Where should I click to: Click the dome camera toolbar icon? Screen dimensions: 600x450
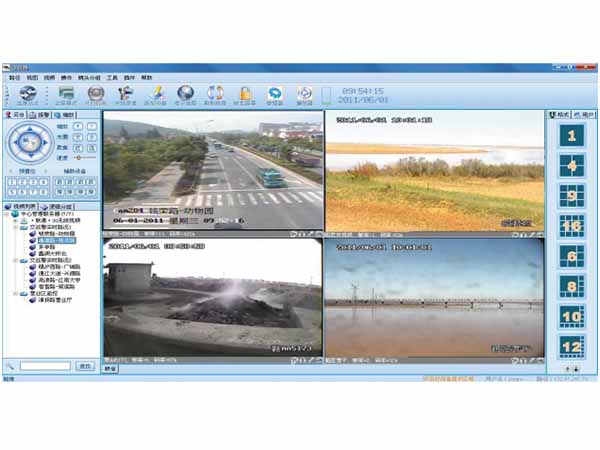96,93
